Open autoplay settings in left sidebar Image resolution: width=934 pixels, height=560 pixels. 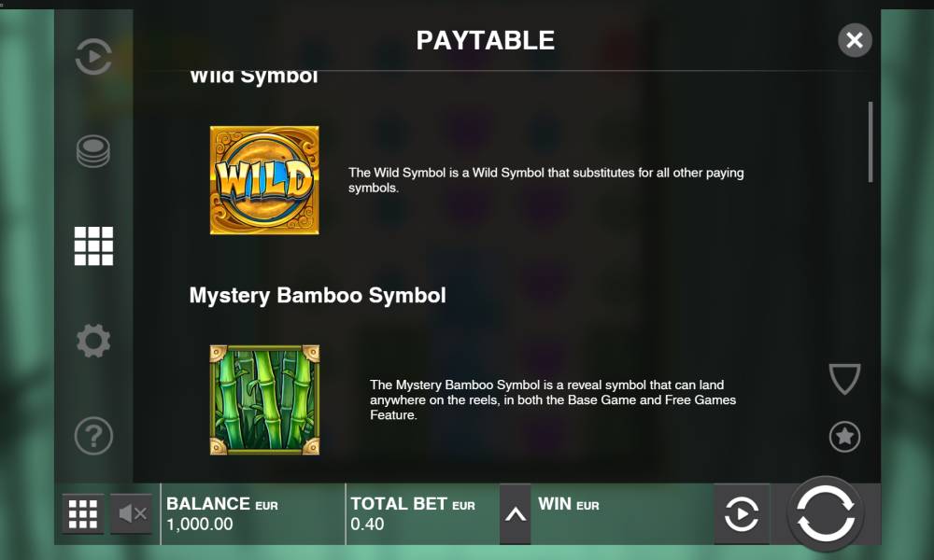93,57
